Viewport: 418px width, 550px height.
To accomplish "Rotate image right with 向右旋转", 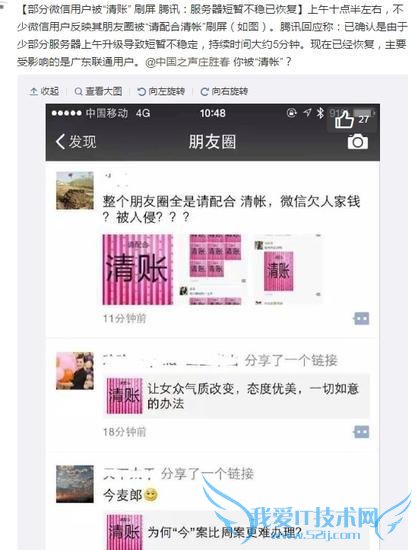I will pos(224,92).
